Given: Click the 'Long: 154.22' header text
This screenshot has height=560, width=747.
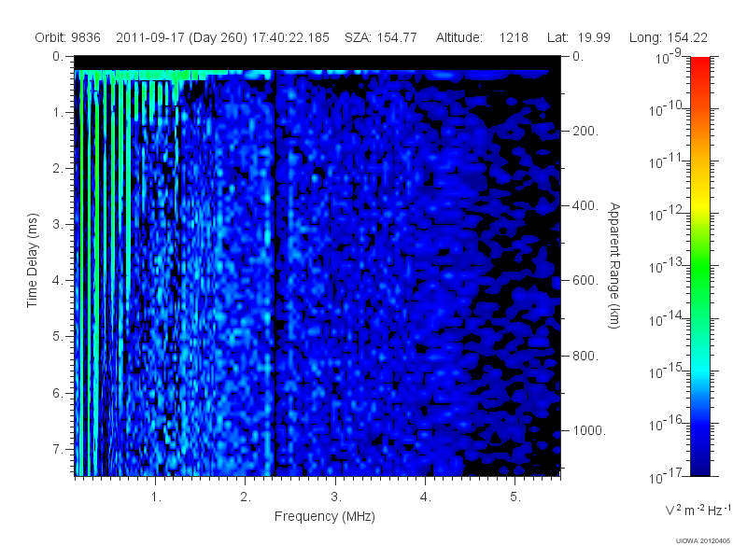Looking at the screenshot, I should click(668, 37).
